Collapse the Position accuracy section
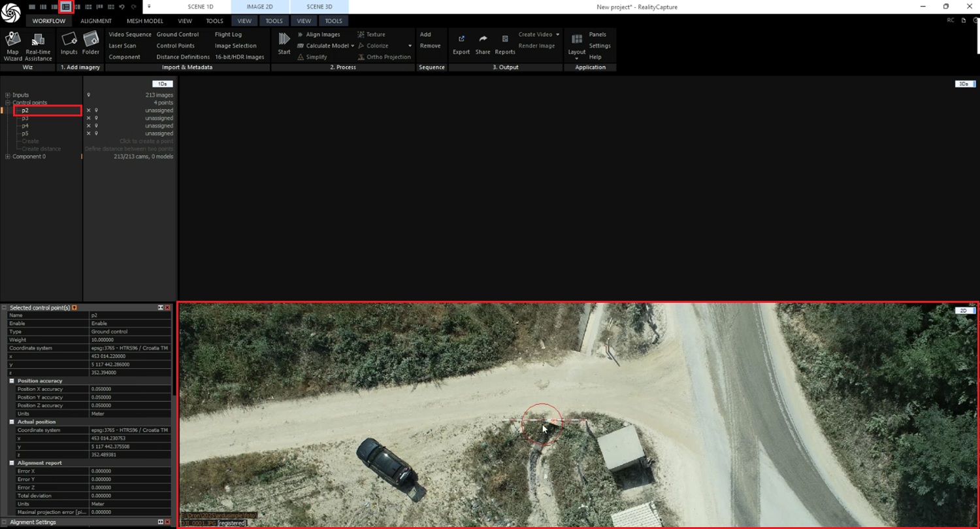This screenshot has height=529, width=980. pyautogui.click(x=12, y=381)
